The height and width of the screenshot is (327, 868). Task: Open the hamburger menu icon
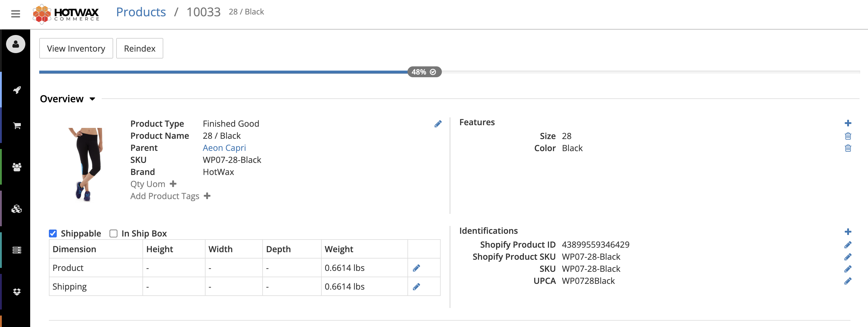click(x=15, y=14)
